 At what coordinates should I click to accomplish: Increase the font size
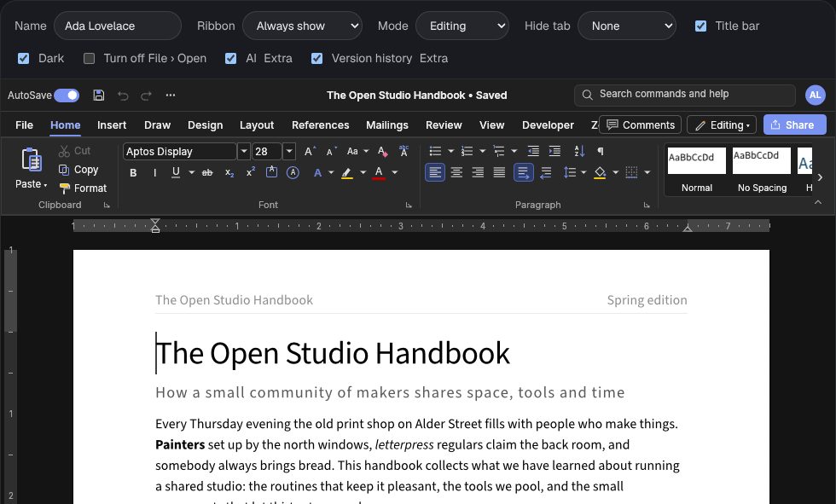pos(310,151)
